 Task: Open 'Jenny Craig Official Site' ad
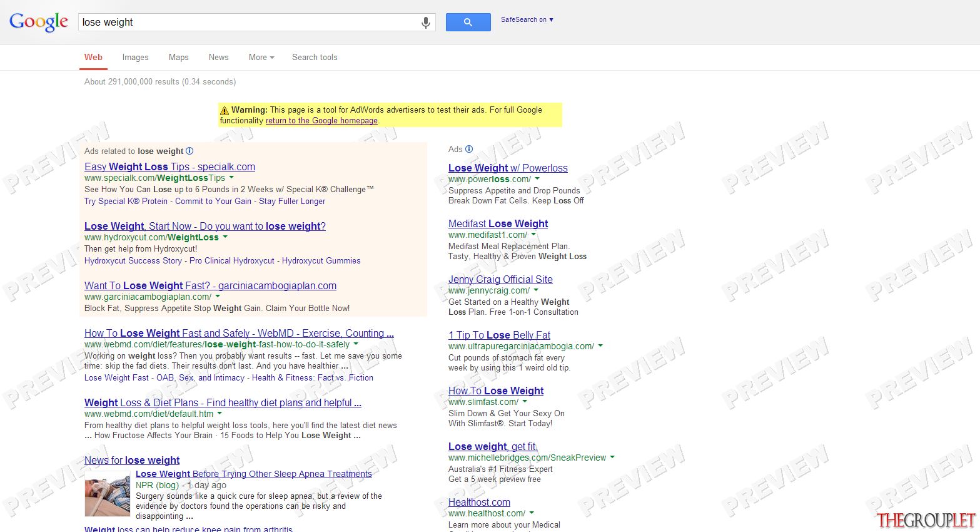(x=500, y=279)
